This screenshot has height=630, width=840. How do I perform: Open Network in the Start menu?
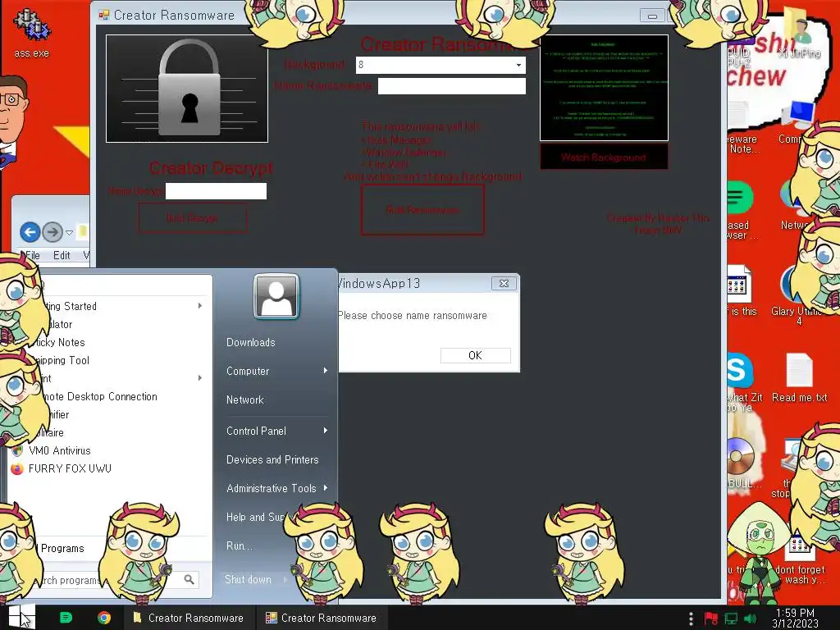(244, 399)
